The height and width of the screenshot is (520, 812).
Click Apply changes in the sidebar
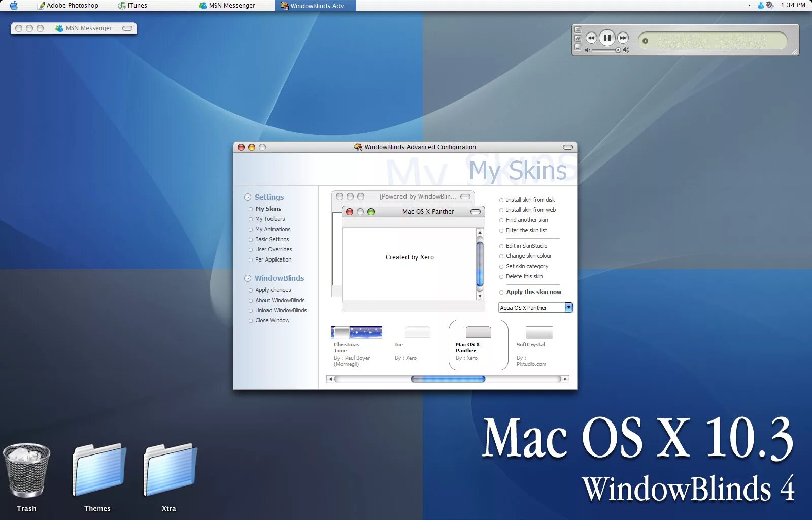coord(273,290)
